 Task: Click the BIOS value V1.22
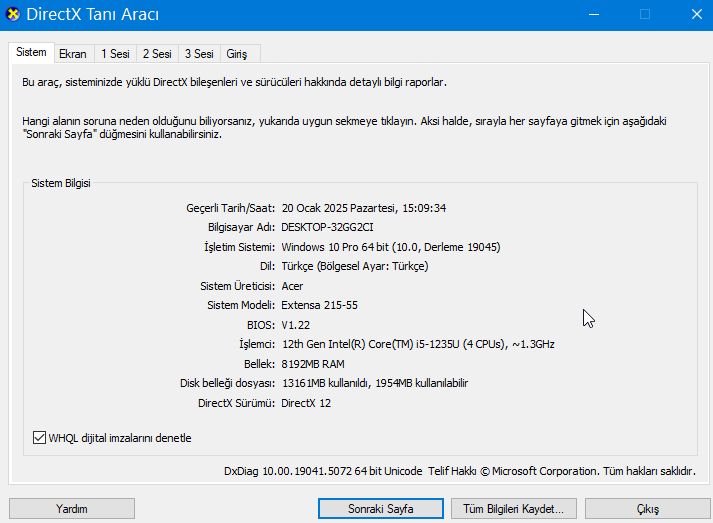pos(296,325)
